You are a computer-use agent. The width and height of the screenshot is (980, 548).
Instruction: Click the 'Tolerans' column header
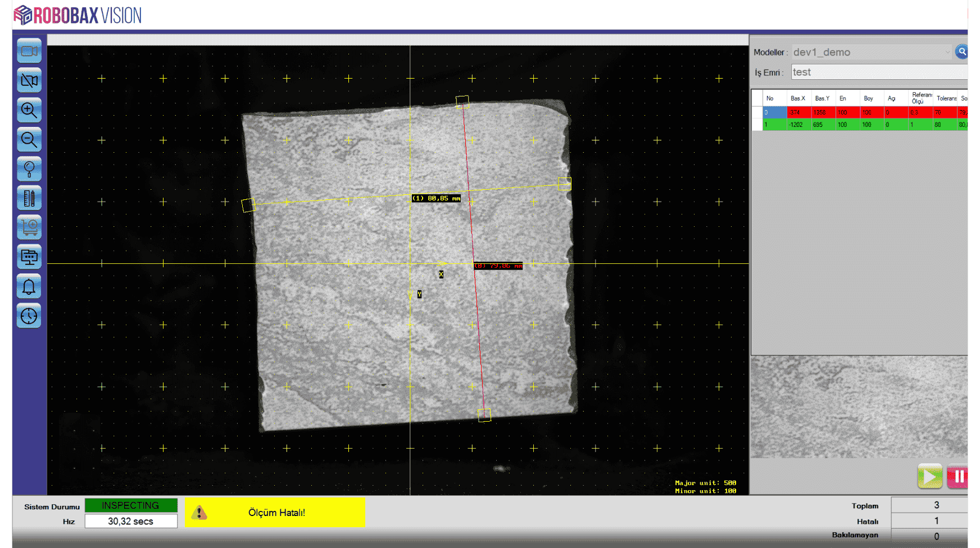point(945,98)
